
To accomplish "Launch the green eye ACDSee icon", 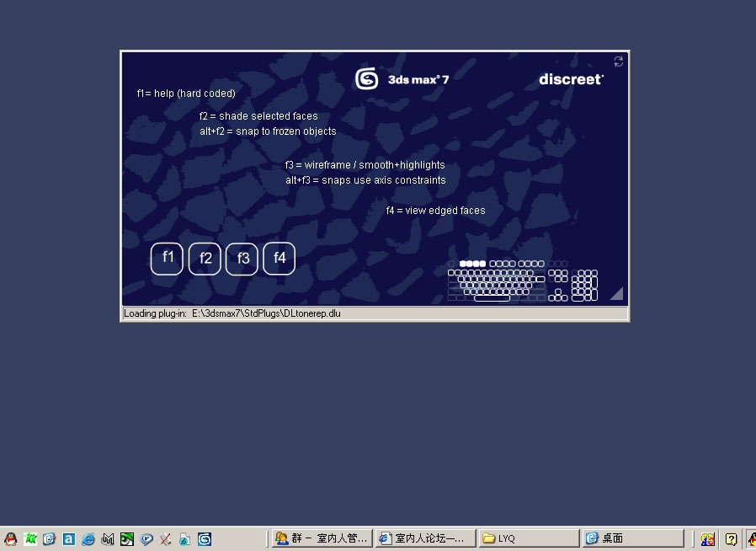I will [x=127, y=538].
